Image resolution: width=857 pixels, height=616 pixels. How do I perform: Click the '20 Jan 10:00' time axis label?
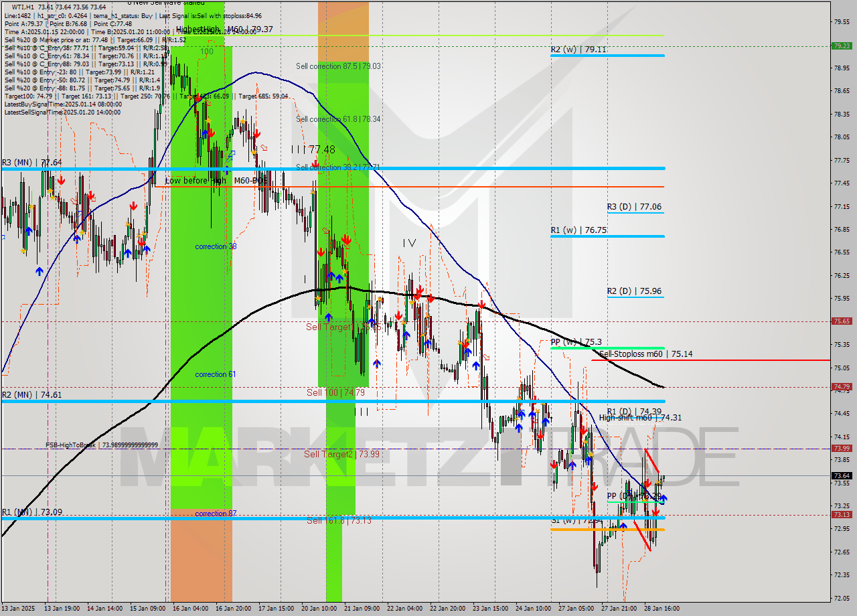[x=319, y=608]
